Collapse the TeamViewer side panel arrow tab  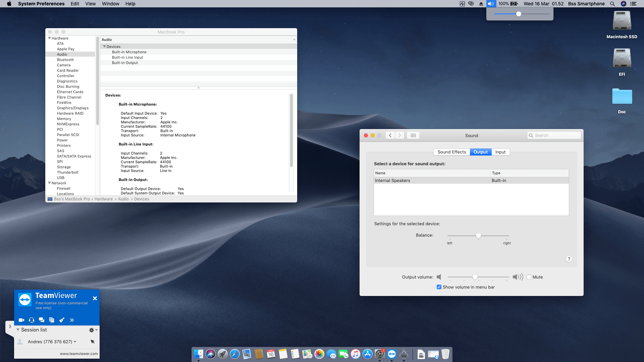point(10,326)
